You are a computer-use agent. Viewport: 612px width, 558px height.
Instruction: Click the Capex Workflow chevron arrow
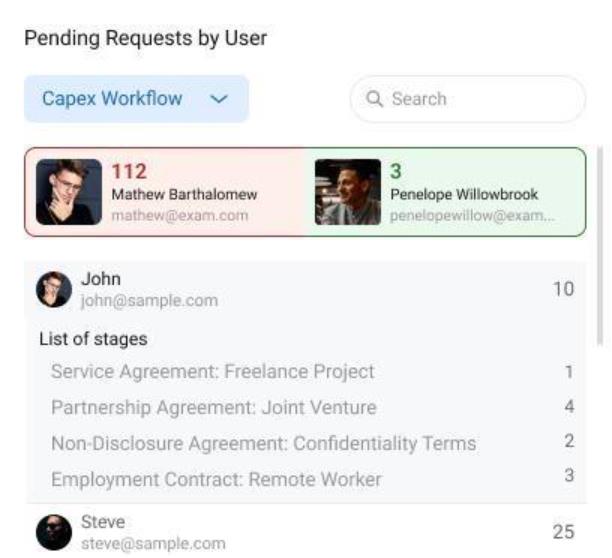click(x=219, y=99)
